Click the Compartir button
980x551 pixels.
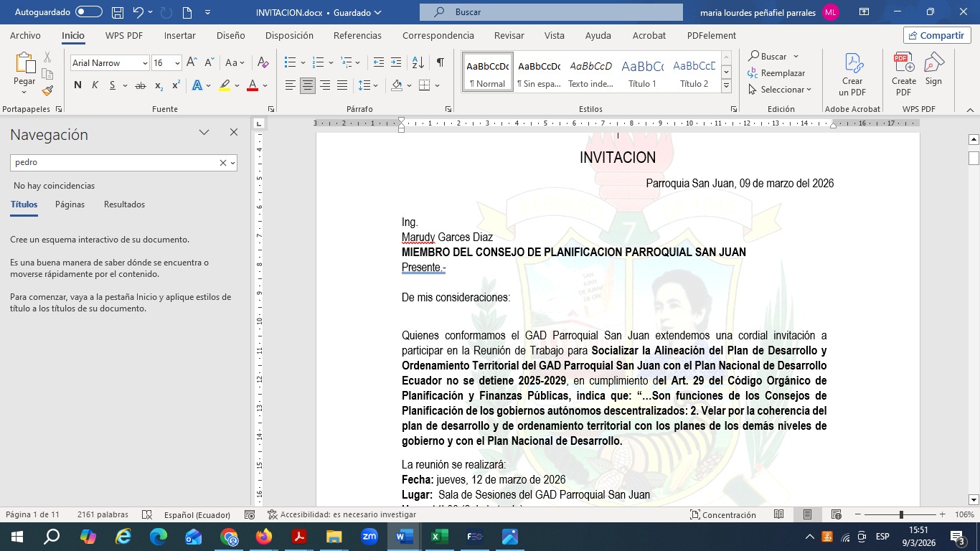[x=936, y=35]
